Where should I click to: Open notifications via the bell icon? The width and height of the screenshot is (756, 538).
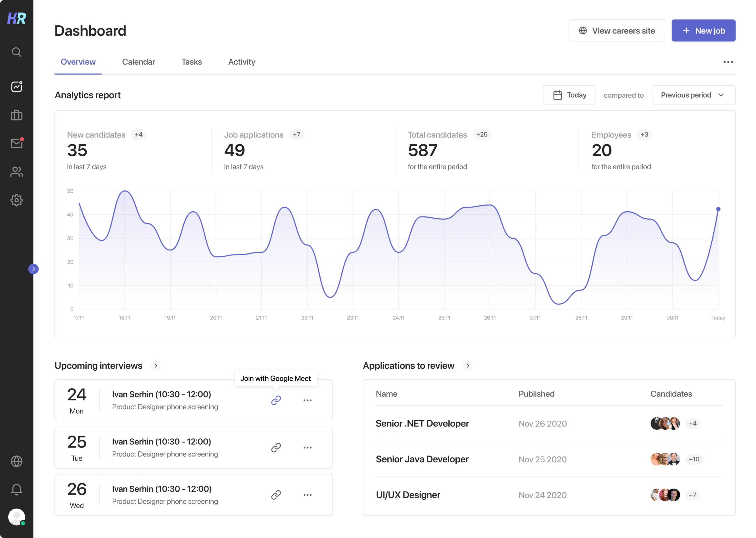point(16,489)
